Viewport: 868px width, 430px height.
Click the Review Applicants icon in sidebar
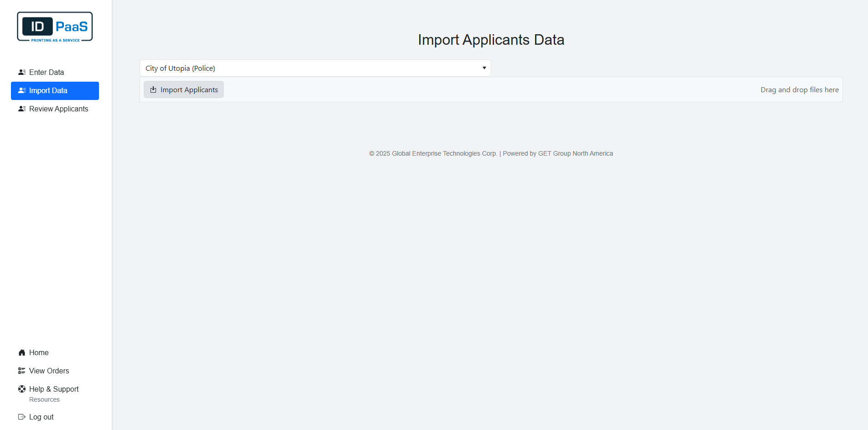point(21,109)
